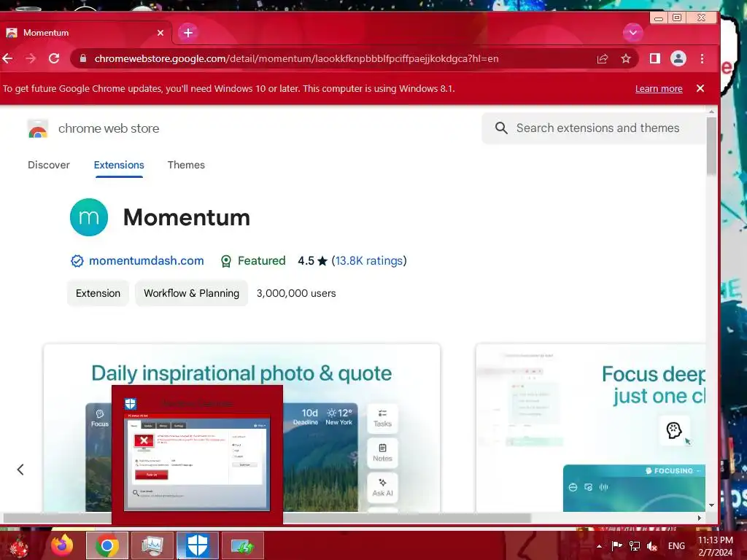The image size is (747, 560).
Task: Click the scroll right arrow
Action: pos(699,518)
